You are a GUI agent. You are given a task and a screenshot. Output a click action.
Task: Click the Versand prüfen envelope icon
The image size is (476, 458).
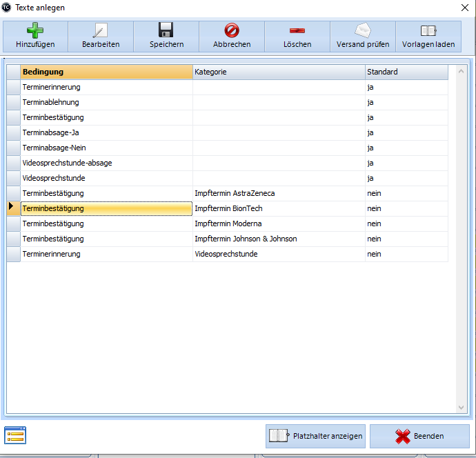click(362, 31)
